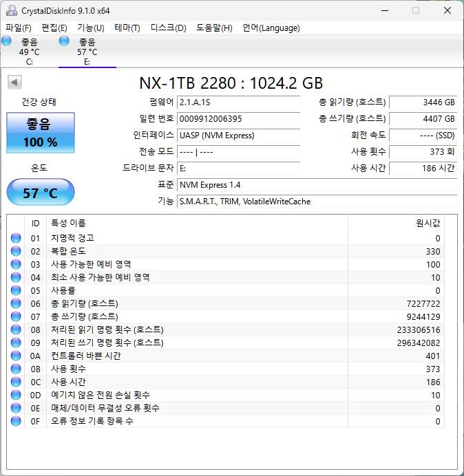Click the 사용 시간 value 186 시간
Image resolution: width=464 pixels, height=476 pixels.
423,168
